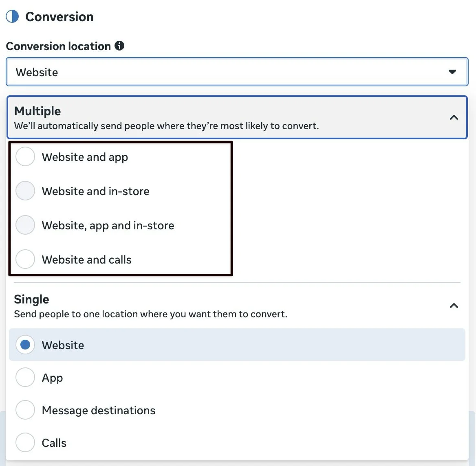Image resolution: width=476 pixels, height=466 pixels.
Task: Select the App radio button under Single
Action: [25, 377]
